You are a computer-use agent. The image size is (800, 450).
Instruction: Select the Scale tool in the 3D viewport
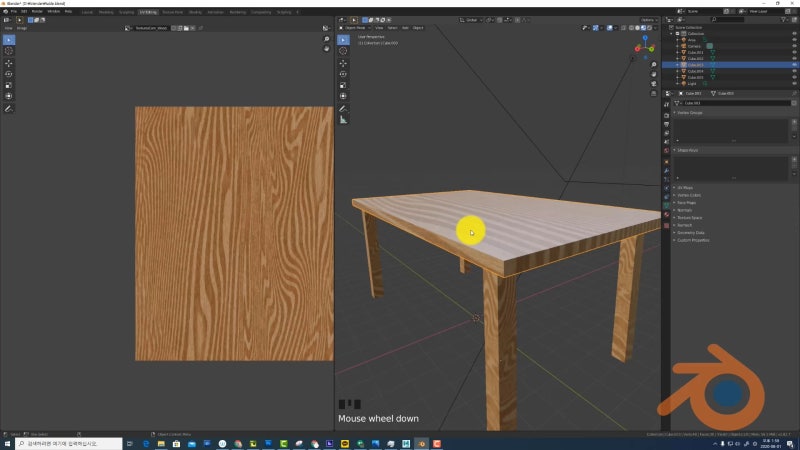pos(343,85)
